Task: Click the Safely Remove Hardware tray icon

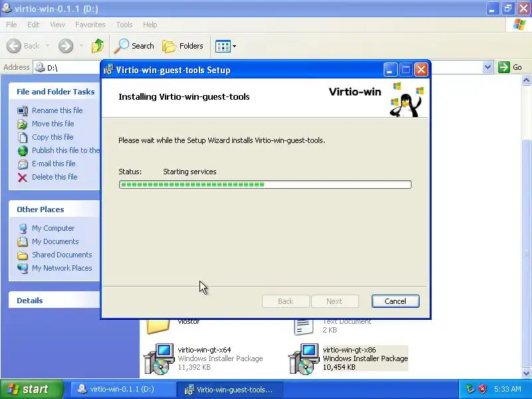Action: point(470,389)
